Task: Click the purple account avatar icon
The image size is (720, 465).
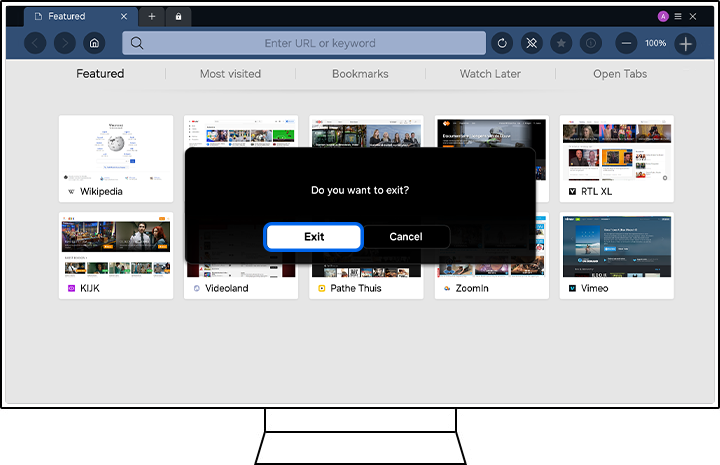Action: coord(662,16)
